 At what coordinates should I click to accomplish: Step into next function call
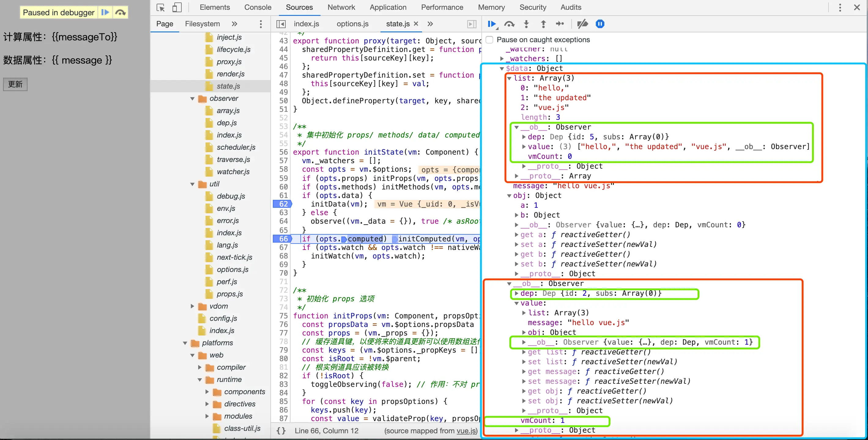[526, 24]
